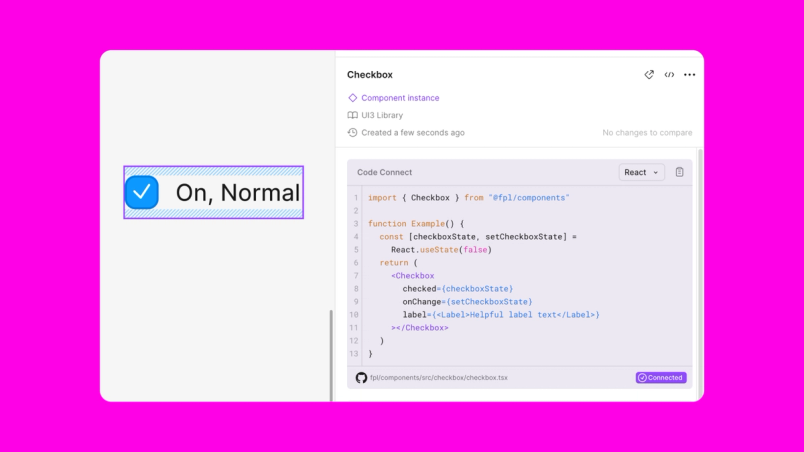Open the code view brackets icon
Viewport: 804px width, 452px height.
(x=669, y=75)
